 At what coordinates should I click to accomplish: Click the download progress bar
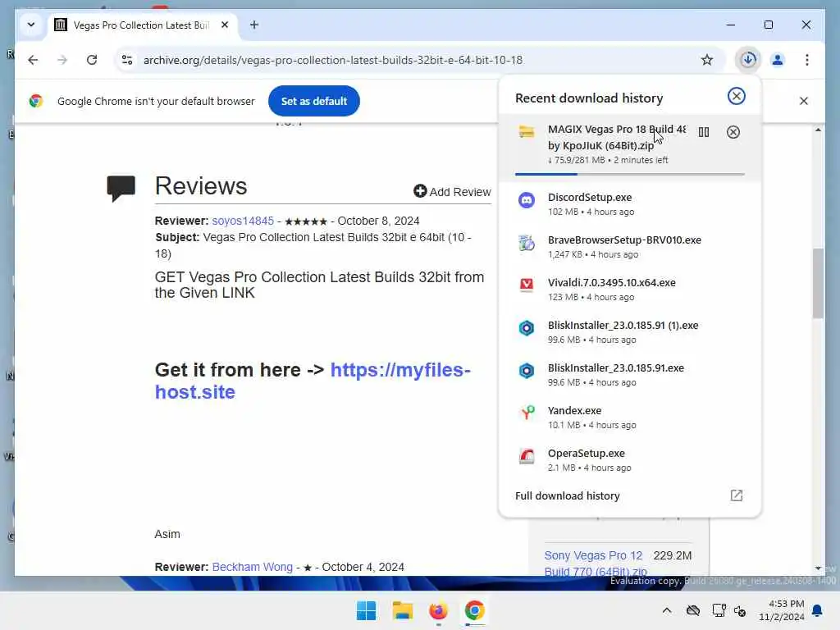click(629, 174)
